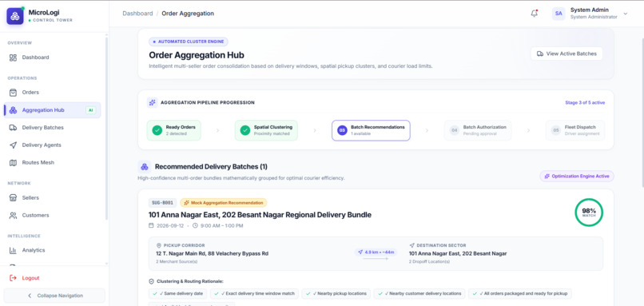
Task: Click Mock Aggregation Recommendation badge
Action: coord(224,203)
